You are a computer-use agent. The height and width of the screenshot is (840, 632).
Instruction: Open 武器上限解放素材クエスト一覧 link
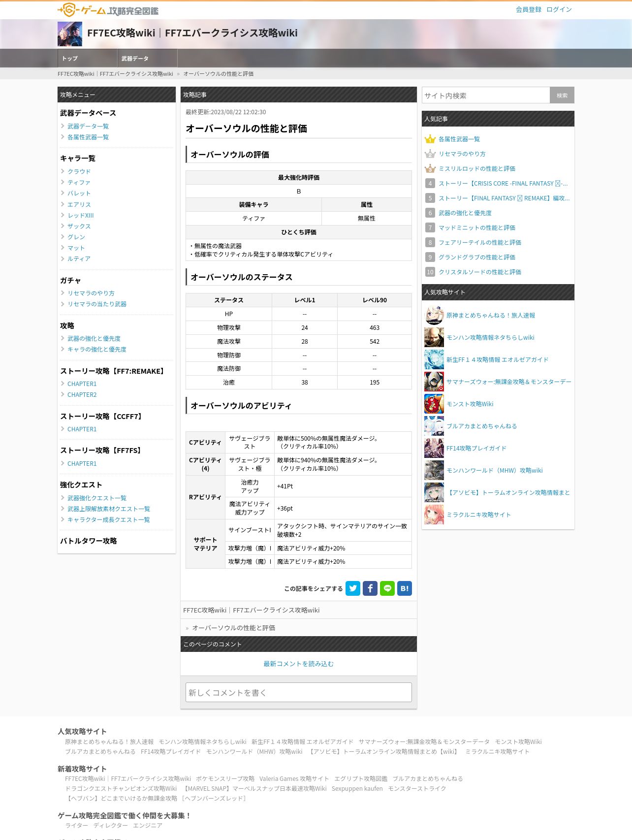pyautogui.click(x=109, y=509)
